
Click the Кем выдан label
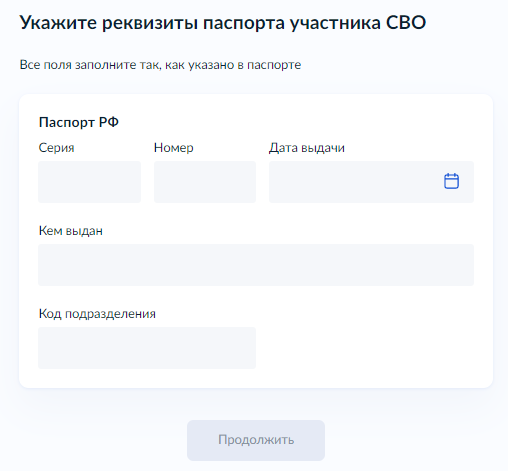(71, 231)
